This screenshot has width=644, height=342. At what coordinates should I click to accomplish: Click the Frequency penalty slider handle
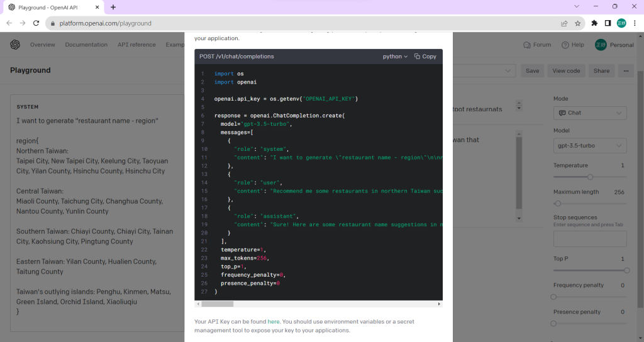[x=553, y=297]
